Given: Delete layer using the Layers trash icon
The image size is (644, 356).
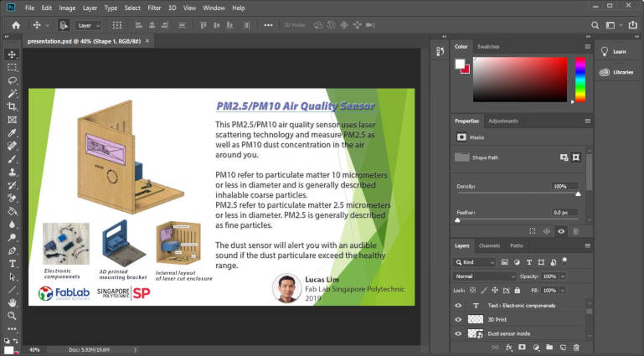Looking at the screenshot, I should coord(575,346).
